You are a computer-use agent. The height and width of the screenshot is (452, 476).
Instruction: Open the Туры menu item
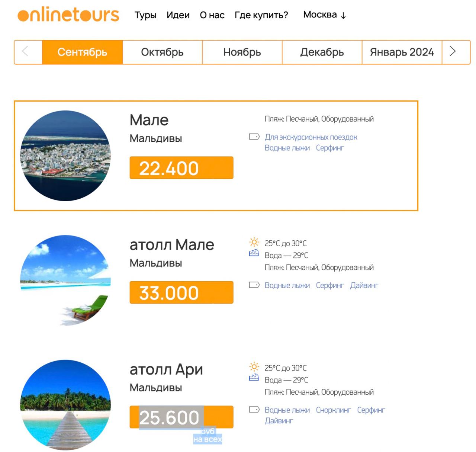(x=145, y=15)
